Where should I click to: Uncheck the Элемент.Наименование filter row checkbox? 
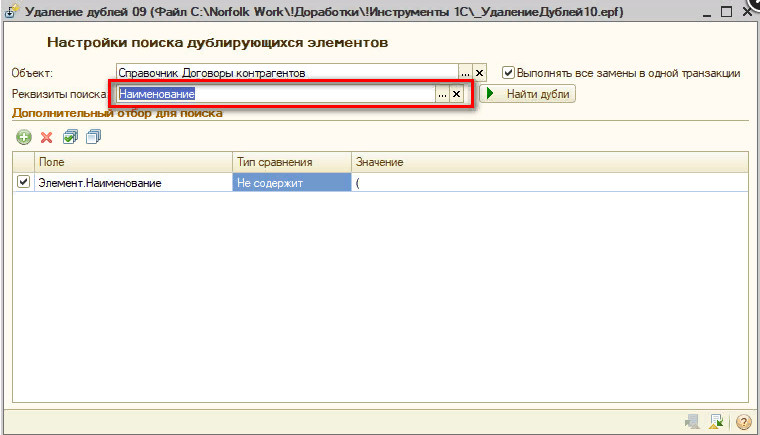(x=24, y=182)
